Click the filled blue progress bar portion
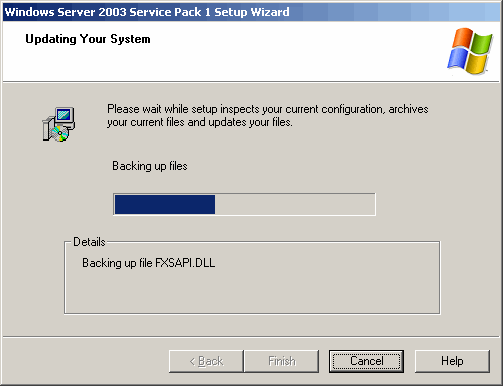503x386 pixels. coord(165,204)
